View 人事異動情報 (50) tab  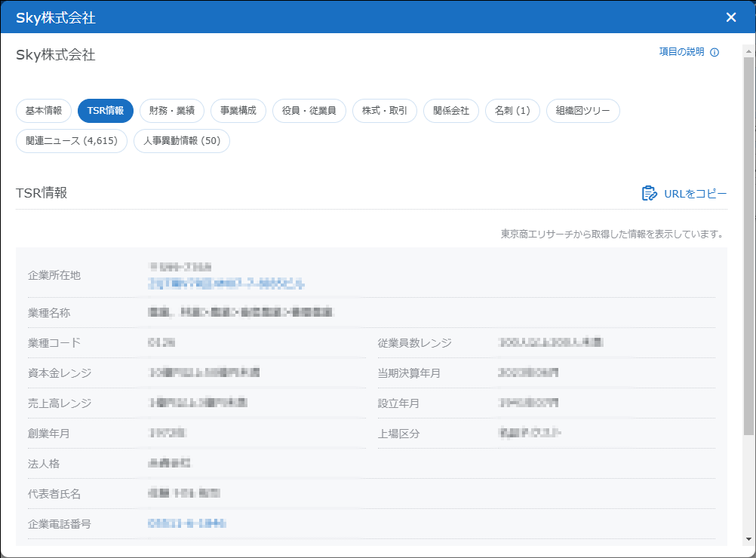[182, 141]
